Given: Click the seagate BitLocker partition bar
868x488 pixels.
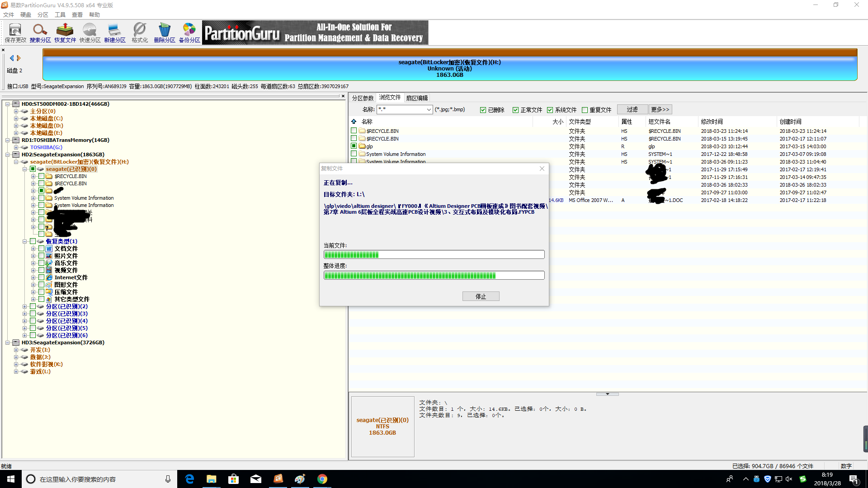Looking at the screenshot, I should pos(450,65).
